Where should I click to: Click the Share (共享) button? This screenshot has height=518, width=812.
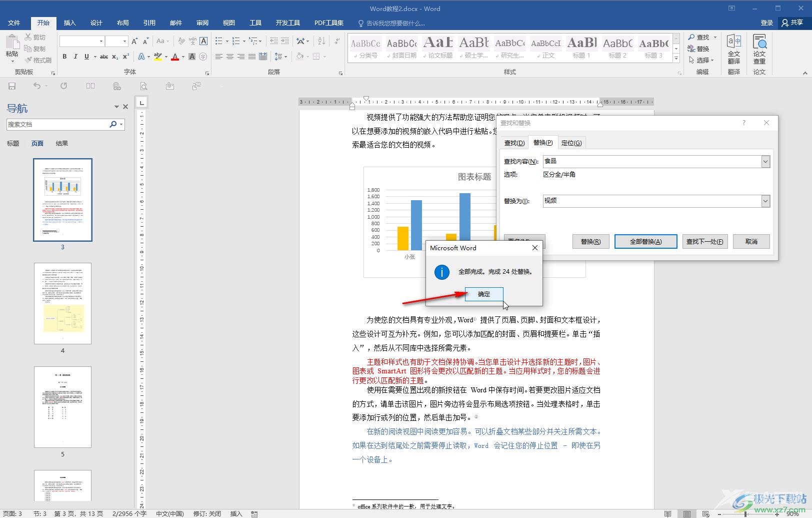click(792, 23)
